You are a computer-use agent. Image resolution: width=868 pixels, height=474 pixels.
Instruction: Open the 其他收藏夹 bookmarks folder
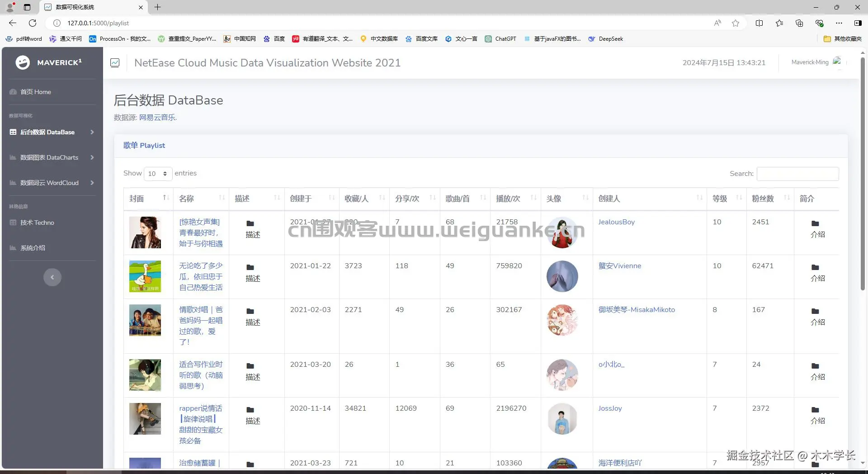pos(843,39)
